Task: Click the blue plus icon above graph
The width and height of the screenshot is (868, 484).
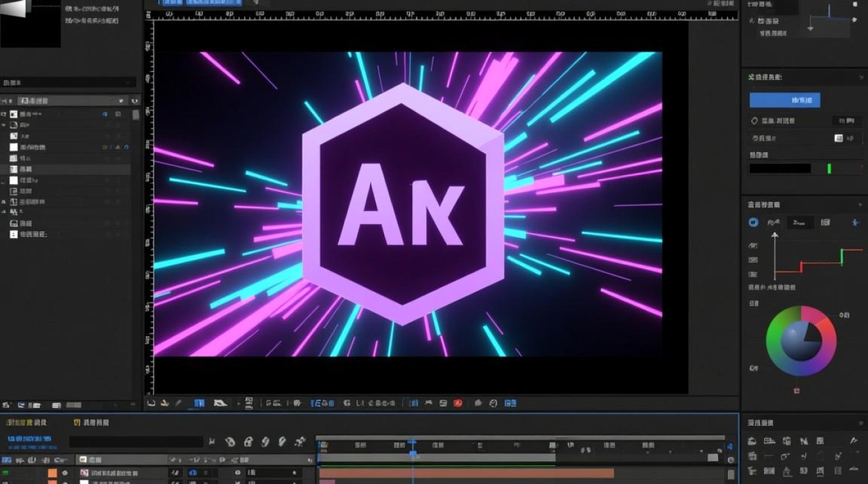Action: pyautogui.click(x=856, y=223)
